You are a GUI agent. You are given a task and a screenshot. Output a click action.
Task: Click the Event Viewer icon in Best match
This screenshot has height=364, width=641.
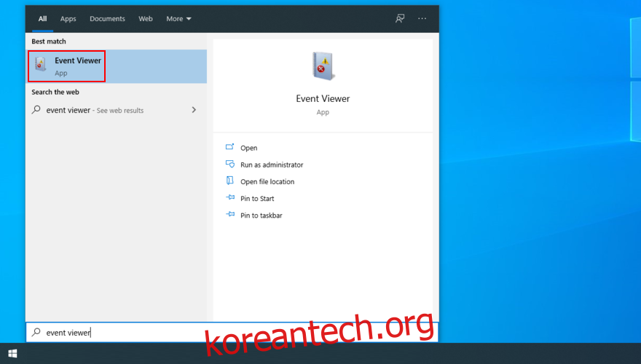click(x=41, y=64)
